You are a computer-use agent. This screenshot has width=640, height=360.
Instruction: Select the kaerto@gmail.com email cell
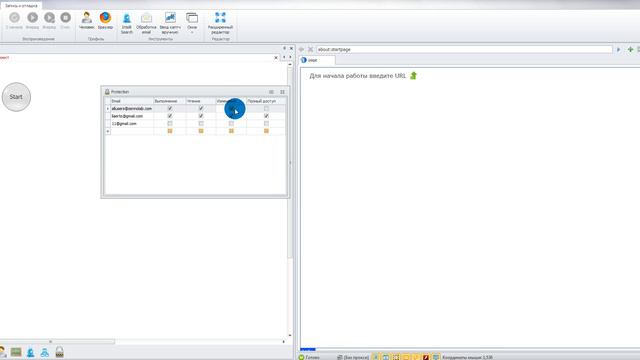point(132,116)
